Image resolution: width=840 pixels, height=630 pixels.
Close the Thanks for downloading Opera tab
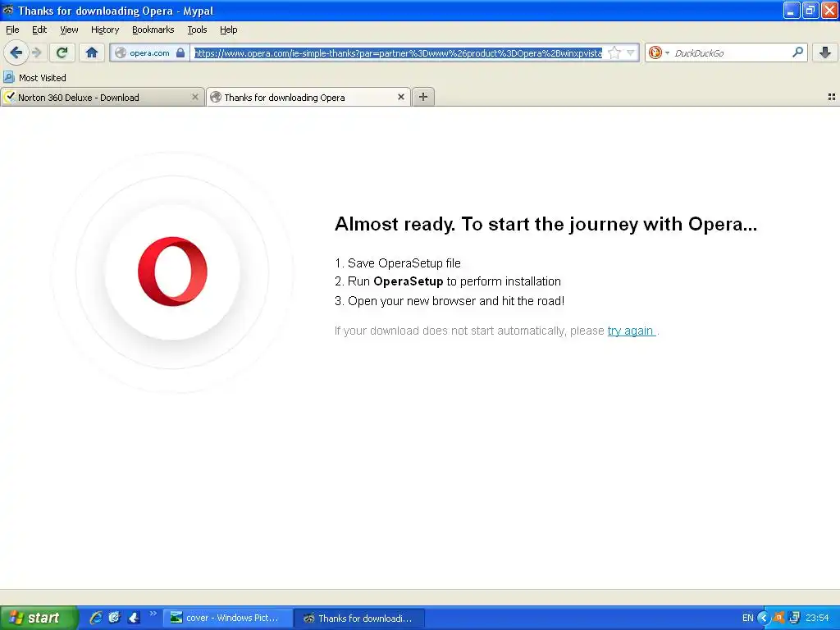pyautogui.click(x=400, y=97)
